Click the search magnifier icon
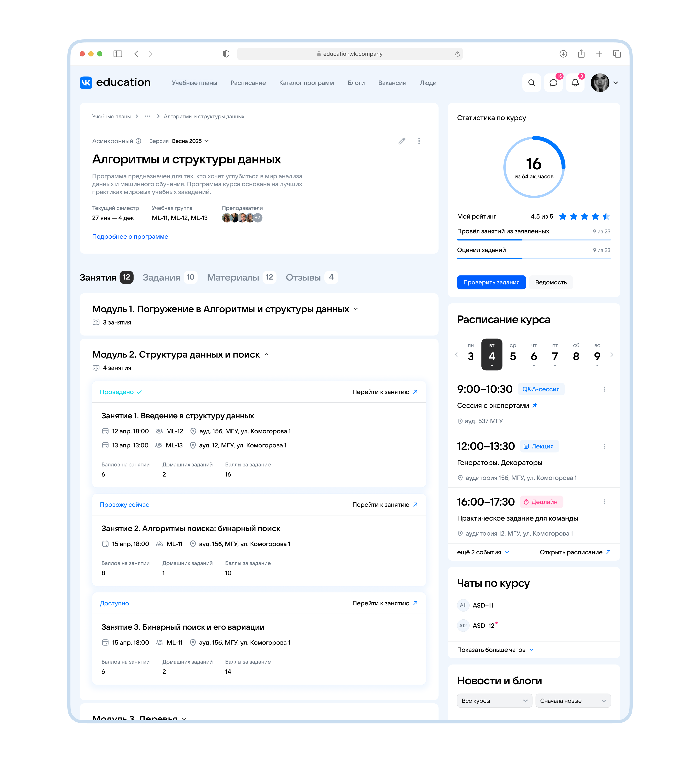This screenshot has width=700, height=771. click(x=531, y=83)
